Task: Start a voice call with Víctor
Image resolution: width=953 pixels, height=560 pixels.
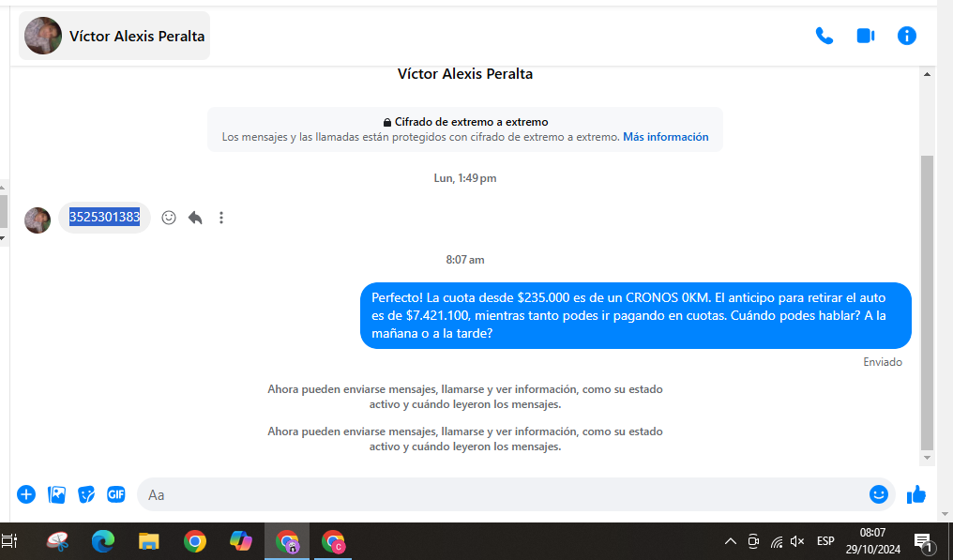Action: [824, 36]
